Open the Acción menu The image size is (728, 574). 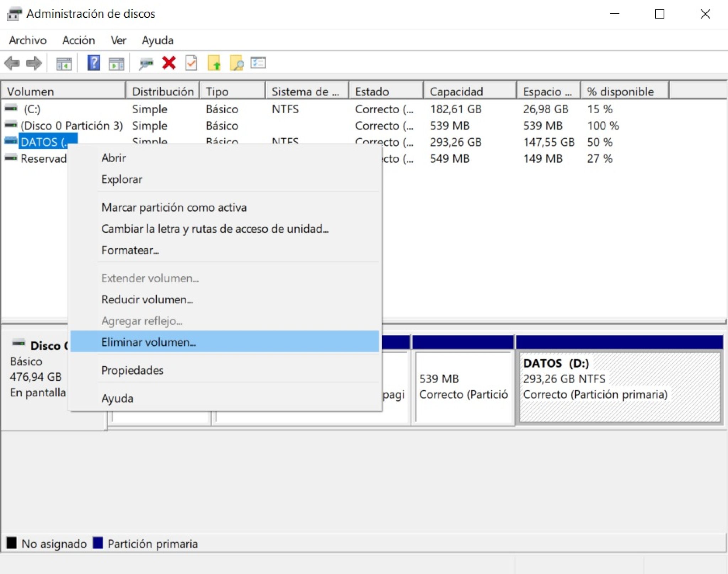click(x=79, y=40)
